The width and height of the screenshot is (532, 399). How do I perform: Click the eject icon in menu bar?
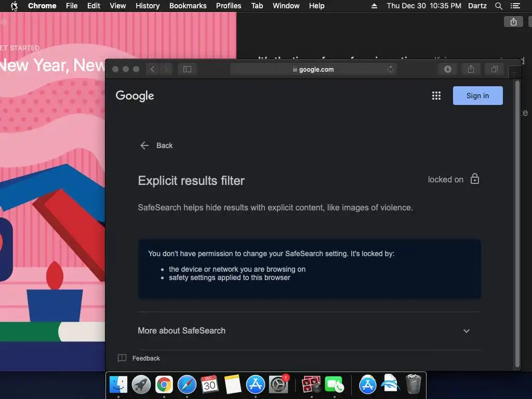point(374,6)
